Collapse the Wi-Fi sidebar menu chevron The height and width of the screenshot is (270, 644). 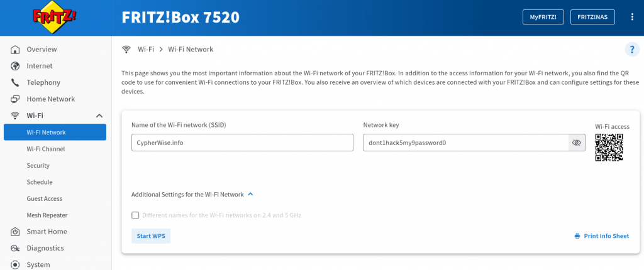click(x=99, y=116)
